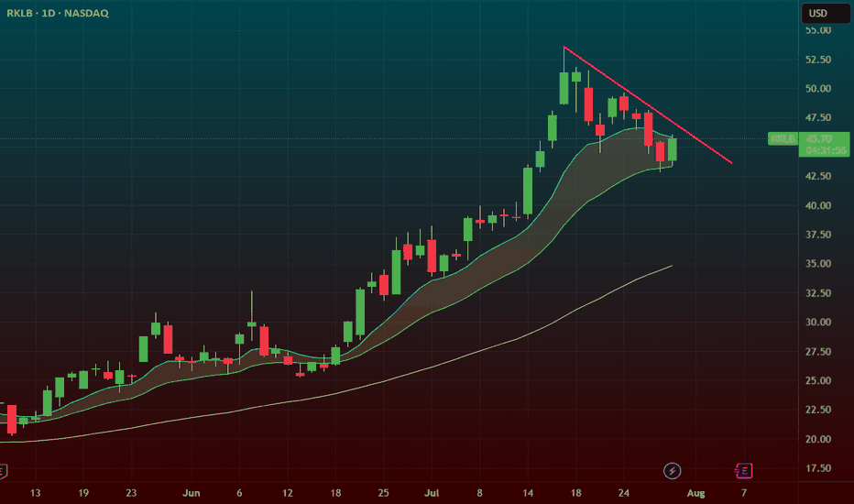
Task: Click the 25.00 price axis label
Action: [x=818, y=380]
